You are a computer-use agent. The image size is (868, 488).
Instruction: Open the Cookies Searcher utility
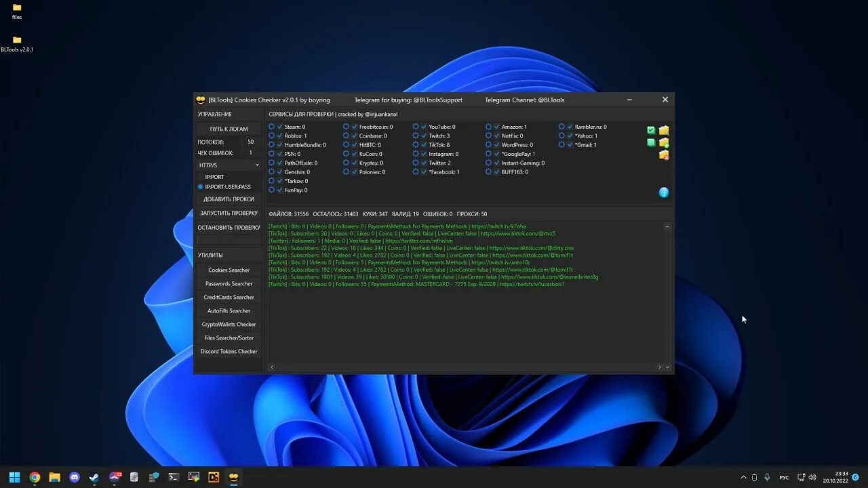click(229, 270)
